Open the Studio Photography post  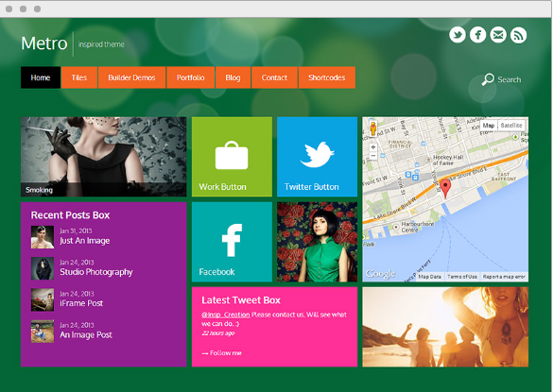coord(96,272)
